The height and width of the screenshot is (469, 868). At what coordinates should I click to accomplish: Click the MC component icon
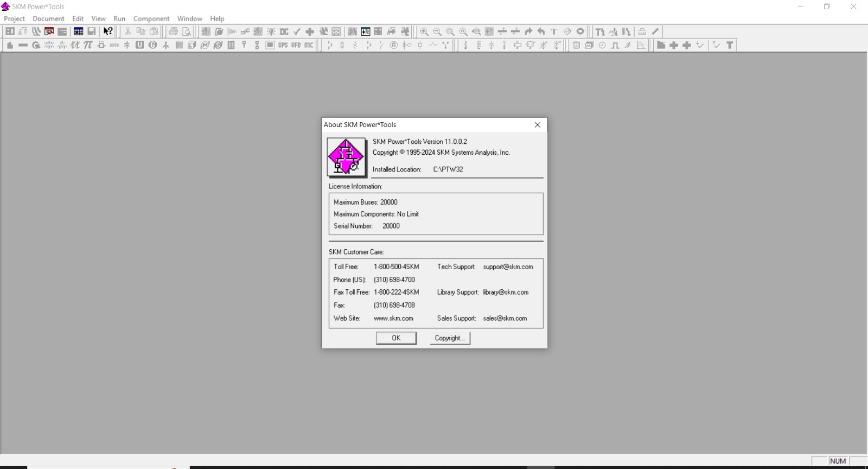point(309,45)
